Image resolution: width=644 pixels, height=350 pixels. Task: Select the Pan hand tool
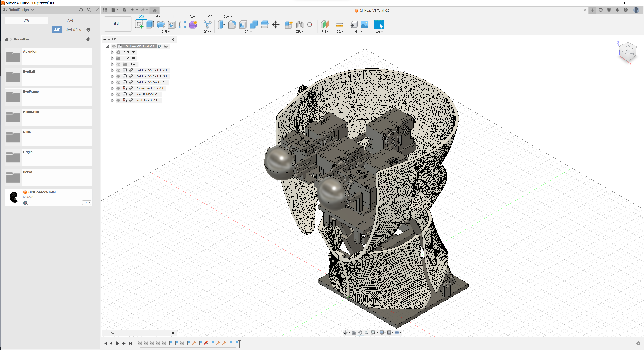[360, 333]
